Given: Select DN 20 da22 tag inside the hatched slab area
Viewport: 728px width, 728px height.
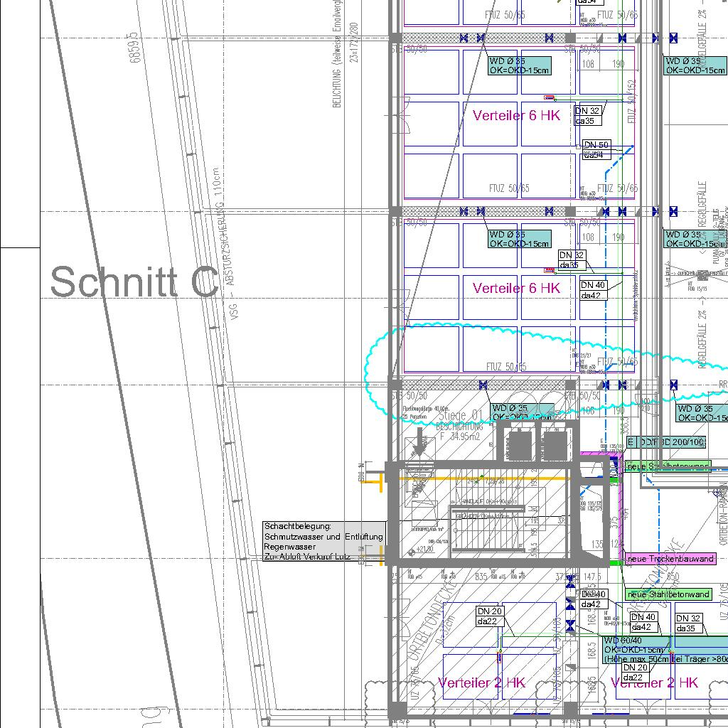Looking at the screenshot, I should [x=490, y=616].
